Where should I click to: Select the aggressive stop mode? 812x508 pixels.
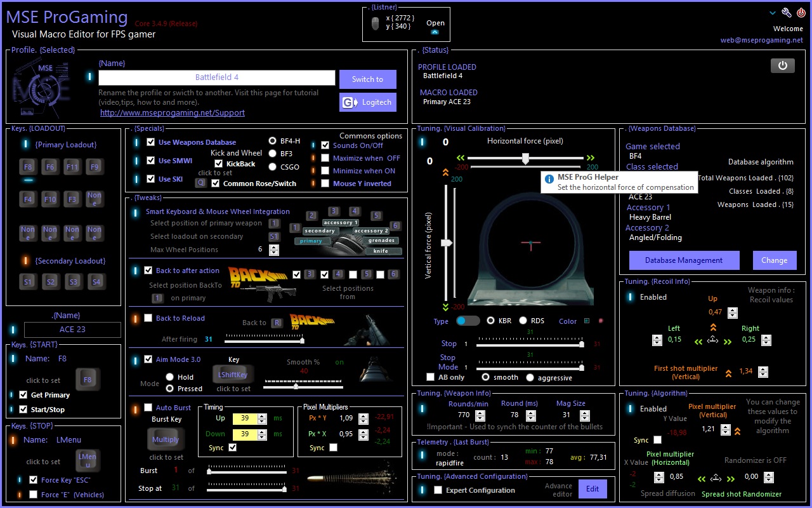tap(530, 377)
